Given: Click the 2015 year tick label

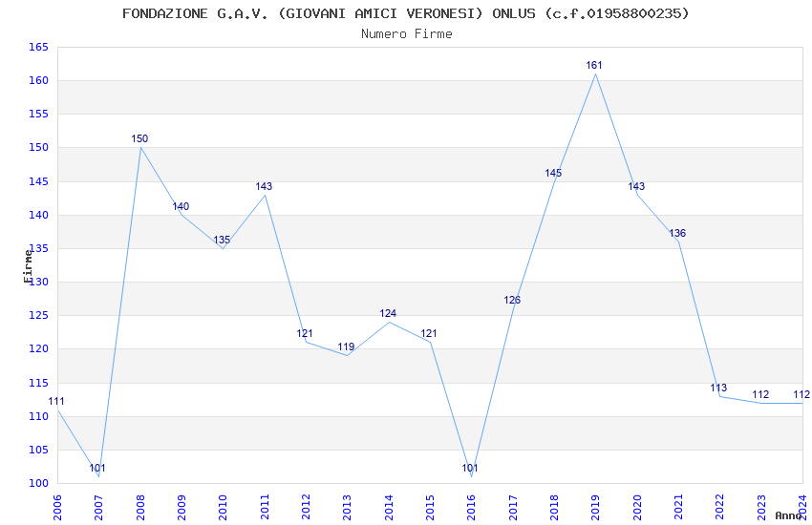Looking at the screenshot, I should (430, 507).
